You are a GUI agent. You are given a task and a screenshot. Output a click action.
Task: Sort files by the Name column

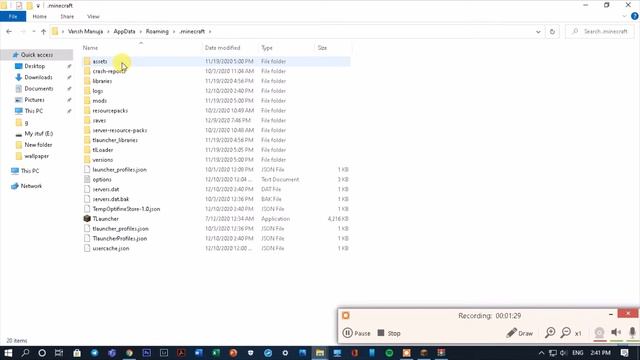click(90, 48)
